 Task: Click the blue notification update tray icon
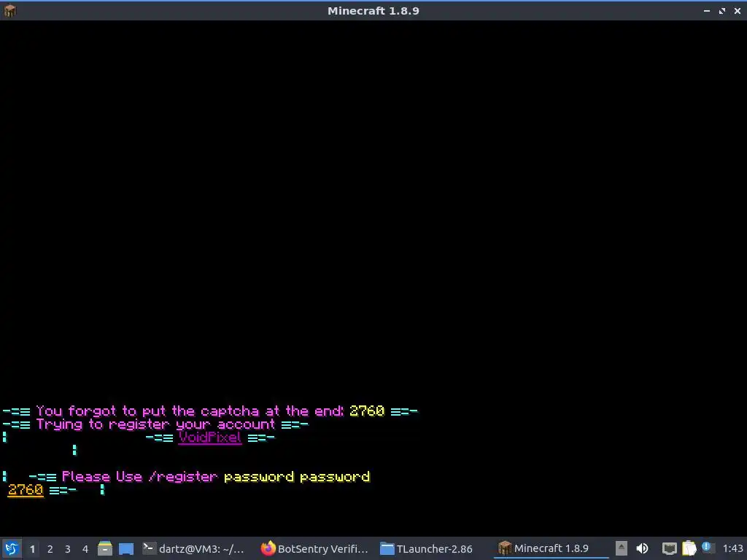click(706, 547)
